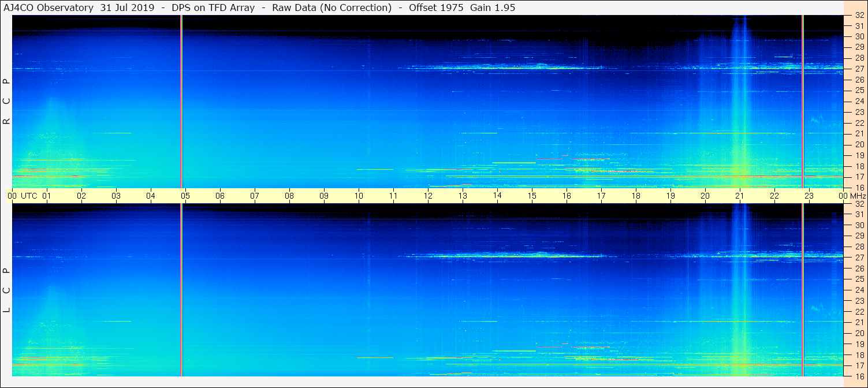This screenshot has height=388, width=868.
Task: Click the 27 MHz label on RCP frequency scale
Action: click(859, 69)
